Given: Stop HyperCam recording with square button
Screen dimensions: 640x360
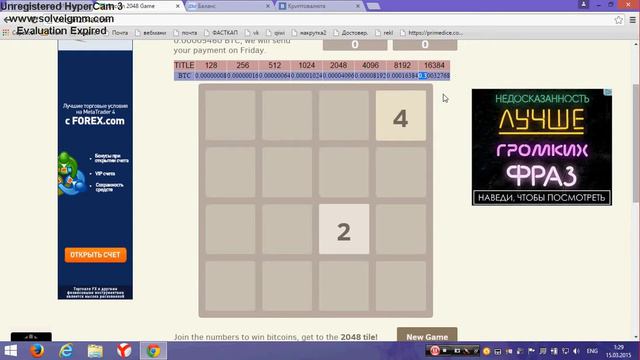Looking at the screenshot, I should pyautogui.click(x=445, y=350).
